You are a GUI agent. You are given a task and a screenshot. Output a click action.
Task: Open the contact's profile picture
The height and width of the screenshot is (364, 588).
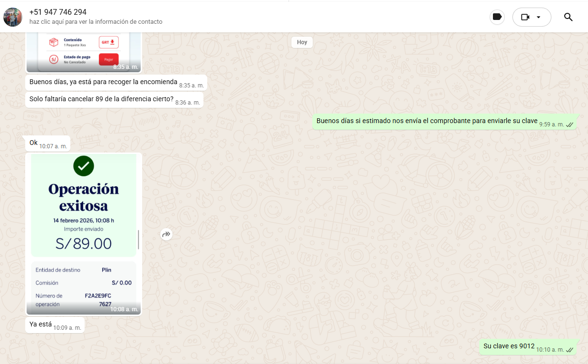(13, 17)
